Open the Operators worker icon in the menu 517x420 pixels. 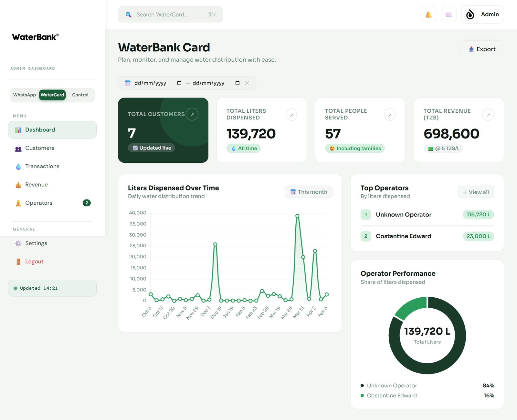click(18, 203)
